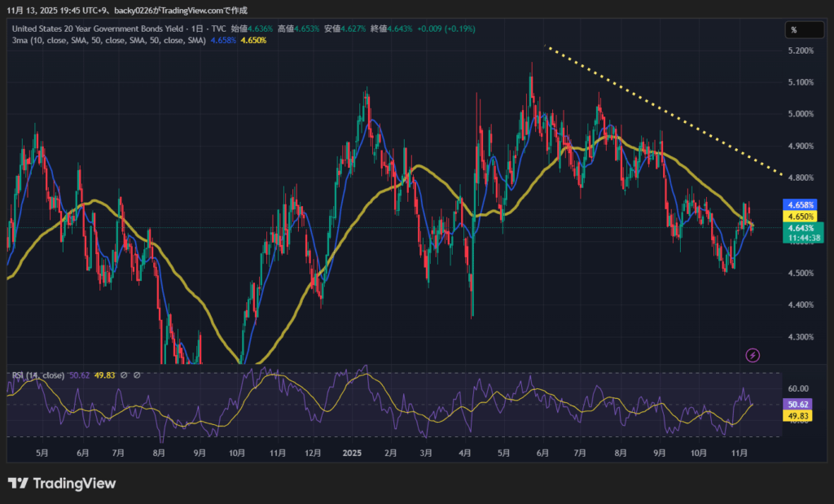Click the TradingView logo at bottom left
834x504 pixels.
62,484
